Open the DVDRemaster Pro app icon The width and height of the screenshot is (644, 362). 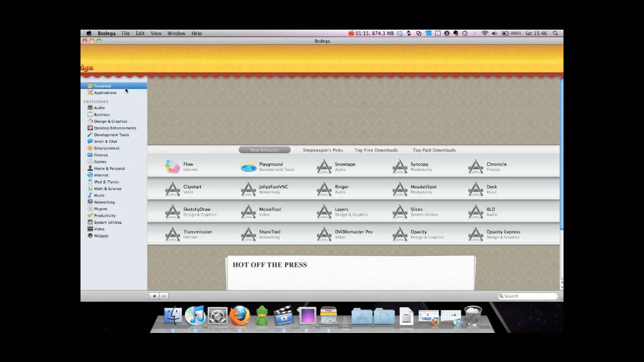click(x=325, y=234)
